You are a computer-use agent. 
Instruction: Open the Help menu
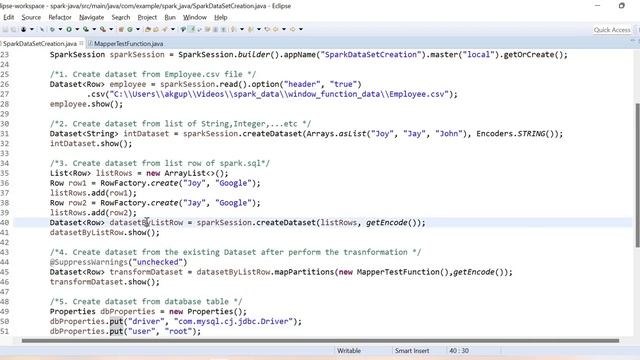[220, 17]
